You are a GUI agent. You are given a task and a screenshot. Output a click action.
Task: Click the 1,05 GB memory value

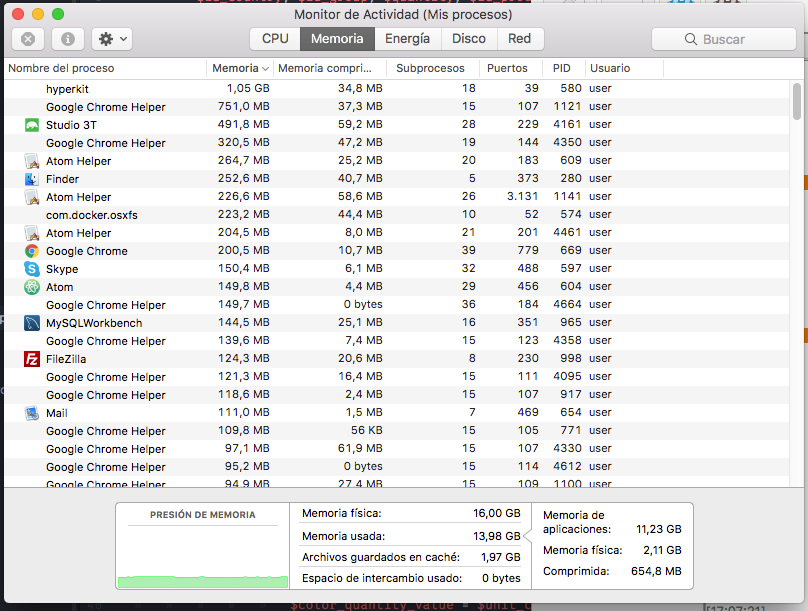(248, 89)
